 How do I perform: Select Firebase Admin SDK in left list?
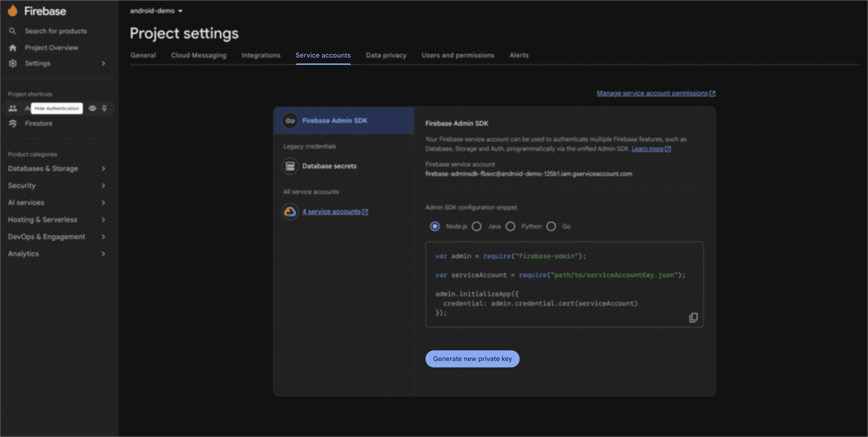(344, 121)
